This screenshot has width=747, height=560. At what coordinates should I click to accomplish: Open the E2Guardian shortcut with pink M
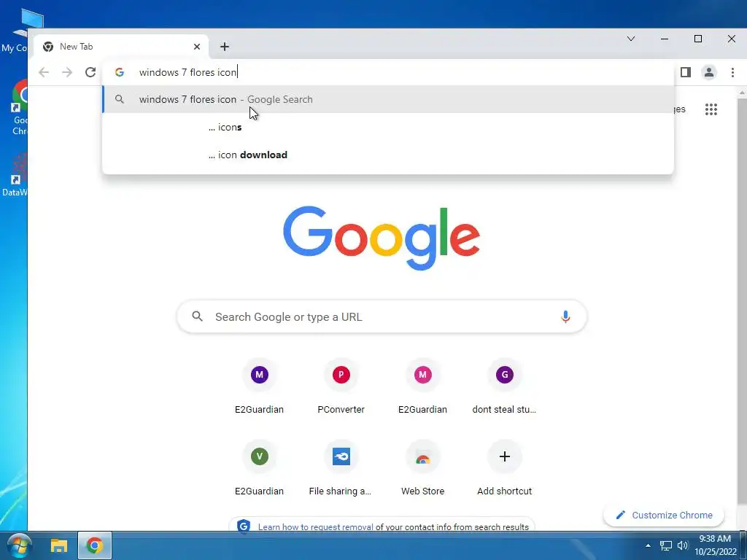click(422, 387)
